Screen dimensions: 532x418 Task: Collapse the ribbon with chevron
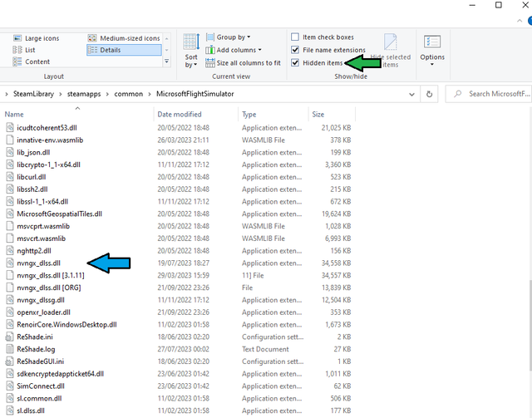point(520,21)
